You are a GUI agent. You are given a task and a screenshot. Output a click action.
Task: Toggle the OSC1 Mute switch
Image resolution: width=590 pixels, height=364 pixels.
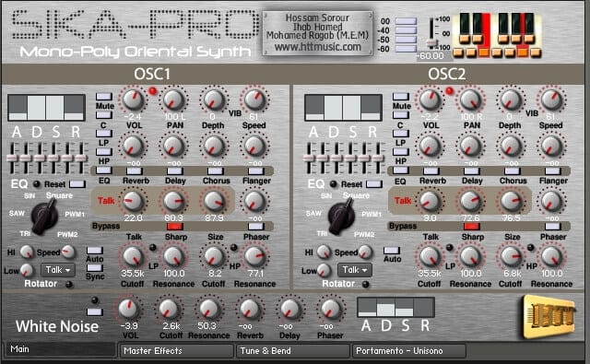tap(104, 97)
